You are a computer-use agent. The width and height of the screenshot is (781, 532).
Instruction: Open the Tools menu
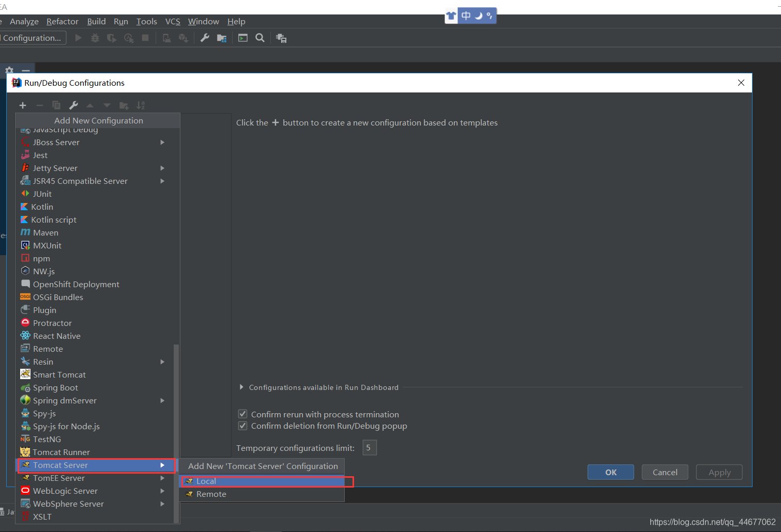pos(147,21)
